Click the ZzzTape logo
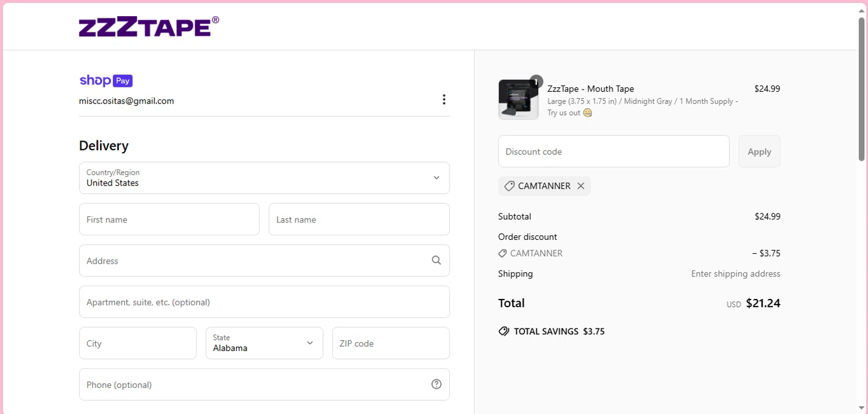The width and height of the screenshot is (868, 414). point(149,27)
